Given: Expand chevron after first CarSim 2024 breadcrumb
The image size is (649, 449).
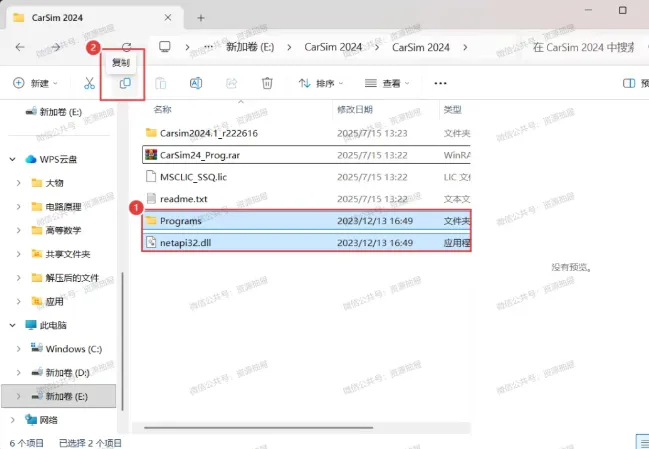Looking at the screenshot, I should (x=377, y=48).
